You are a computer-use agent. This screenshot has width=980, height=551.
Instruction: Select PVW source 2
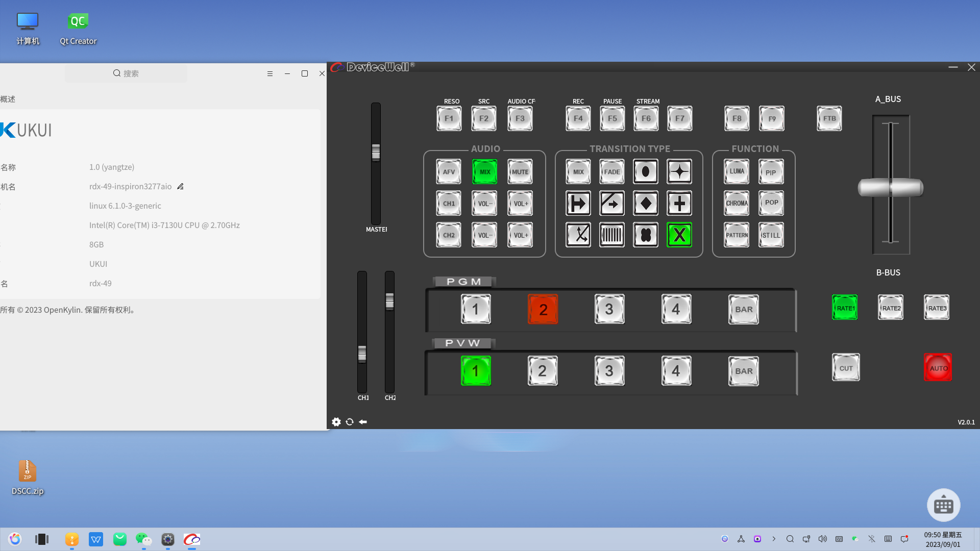point(543,371)
